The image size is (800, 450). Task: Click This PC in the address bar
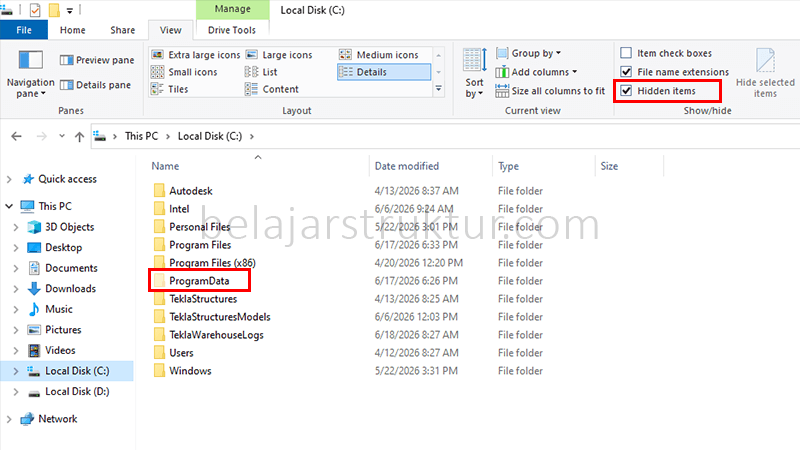[141, 136]
